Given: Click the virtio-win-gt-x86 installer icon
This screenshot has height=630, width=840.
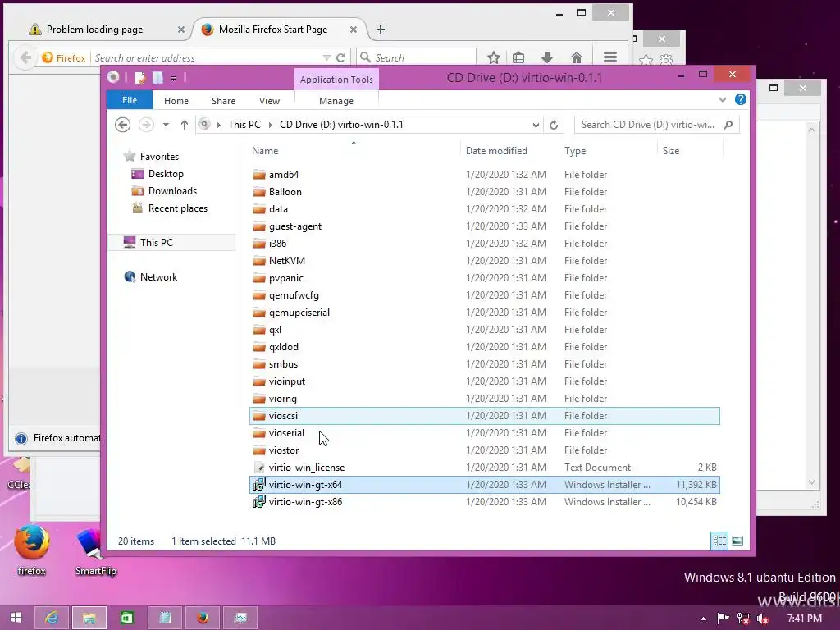Looking at the screenshot, I should [259, 502].
